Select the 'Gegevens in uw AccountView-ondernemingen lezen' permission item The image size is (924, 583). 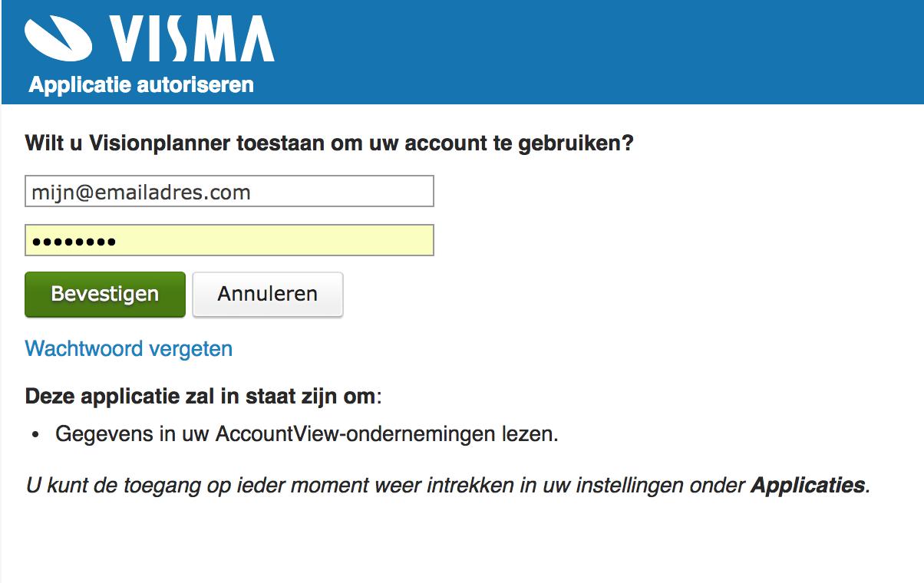coord(307,434)
